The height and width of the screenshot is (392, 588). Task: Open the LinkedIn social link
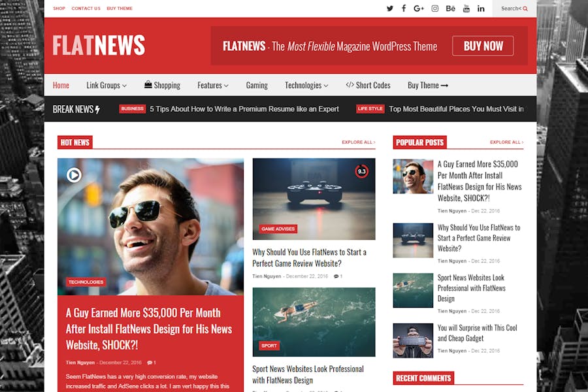(481, 8)
